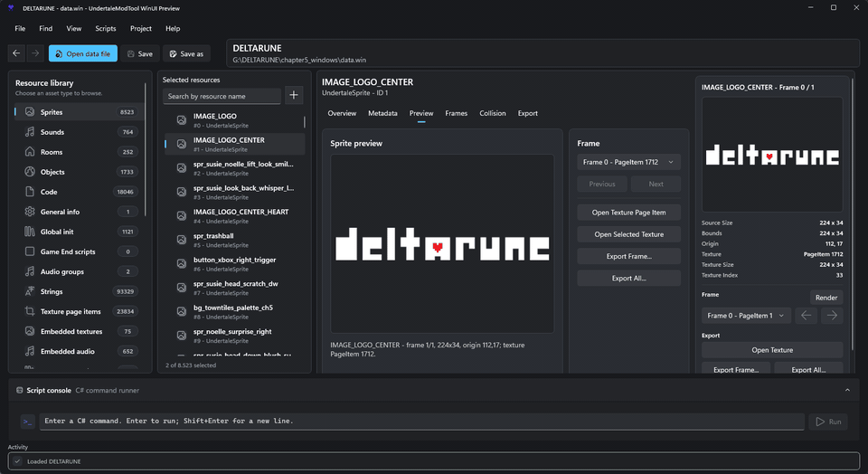Viewport: 868px width, 474px height.
Task: Click the Objects icon in Resource library
Action: pyautogui.click(x=30, y=172)
